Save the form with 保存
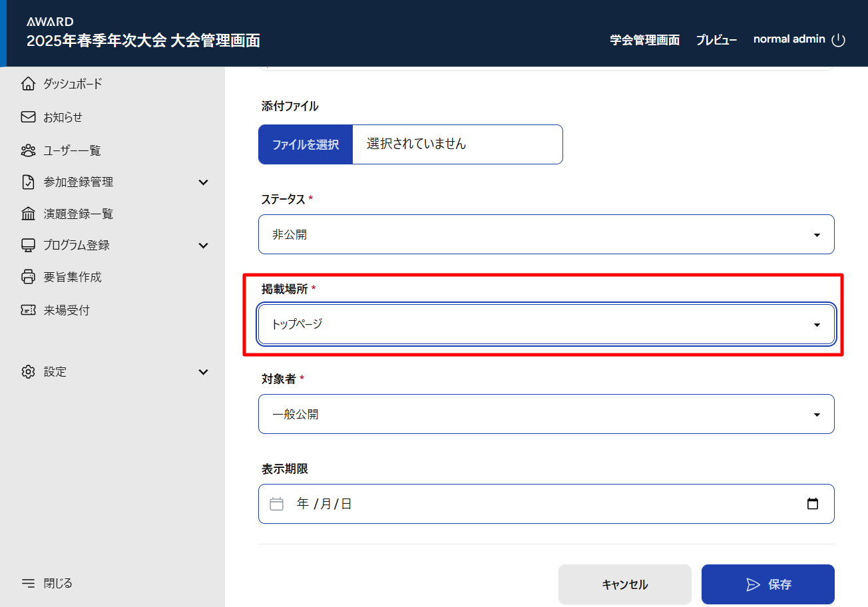This screenshot has height=607, width=868. (767, 584)
